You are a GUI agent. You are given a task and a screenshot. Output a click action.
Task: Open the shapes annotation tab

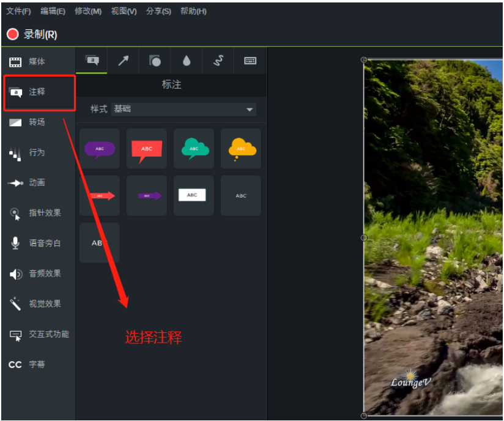155,61
